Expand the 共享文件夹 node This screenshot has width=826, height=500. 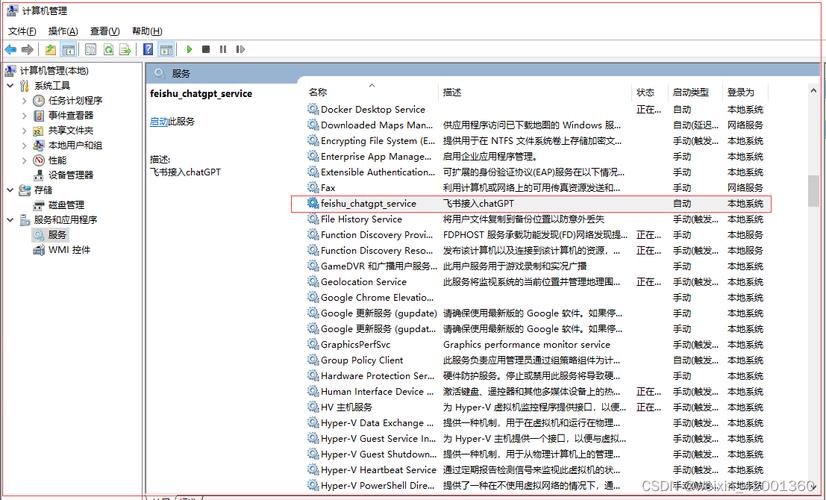[x=24, y=130]
